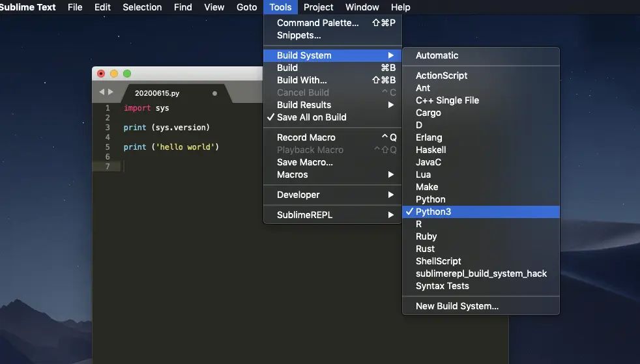Image resolution: width=640 pixels, height=364 pixels.
Task: Select Ruby build system
Action: (x=481, y=236)
